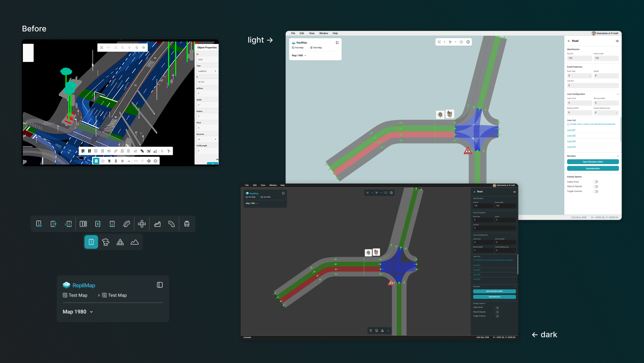Toggle Objects/Signals switch in dark window
Screen dimensions: 644x363
[x=497, y=312]
